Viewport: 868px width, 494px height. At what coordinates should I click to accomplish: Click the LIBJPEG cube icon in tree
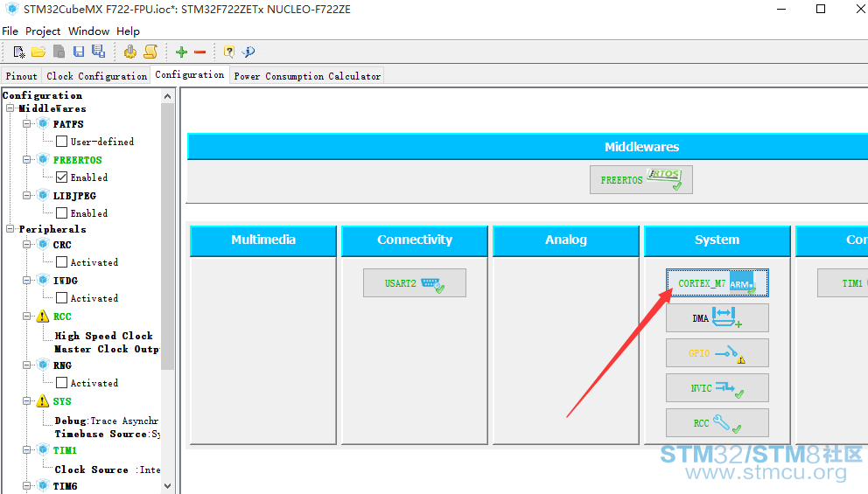pos(43,195)
